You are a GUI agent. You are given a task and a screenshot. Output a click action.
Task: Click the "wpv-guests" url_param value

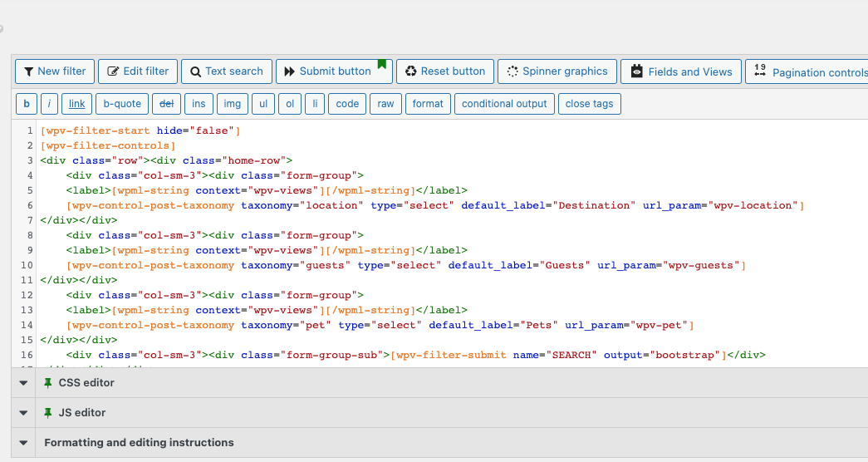pyautogui.click(x=701, y=265)
